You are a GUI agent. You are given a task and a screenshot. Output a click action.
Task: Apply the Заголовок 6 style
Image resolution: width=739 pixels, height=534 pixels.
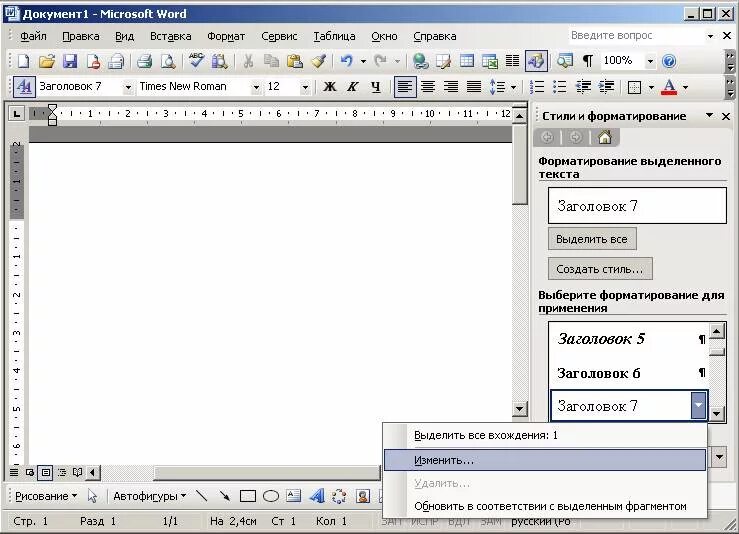coord(629,373)
